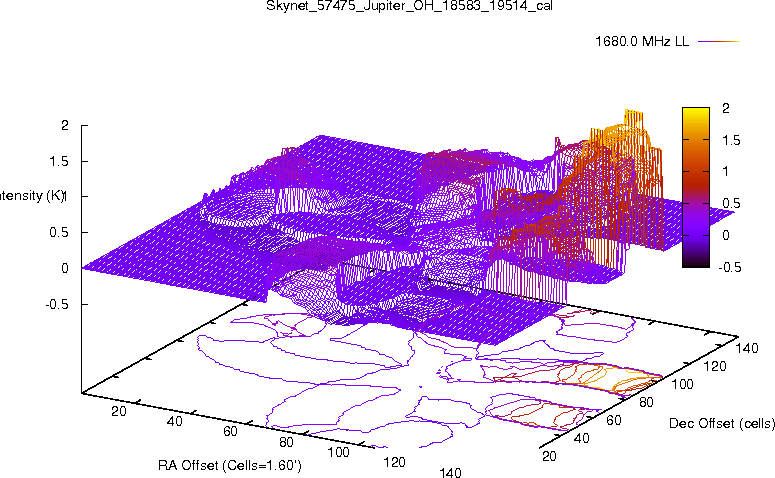Click the legend line sample beside 1680.0 MHz LL
This screenshot has height=478, width=775.
pyautogui.click(x=719, y=42)
